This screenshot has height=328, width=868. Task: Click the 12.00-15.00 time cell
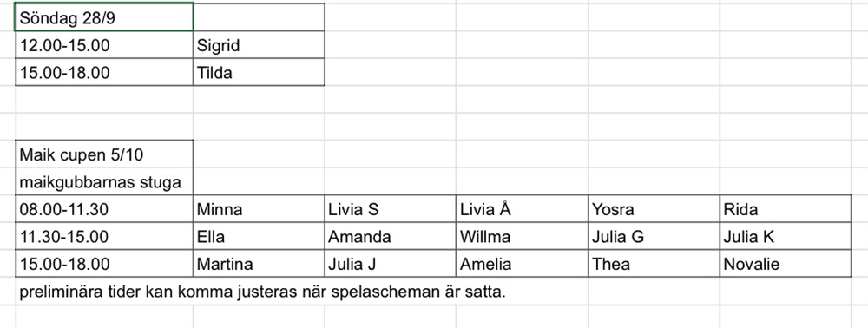104,45
